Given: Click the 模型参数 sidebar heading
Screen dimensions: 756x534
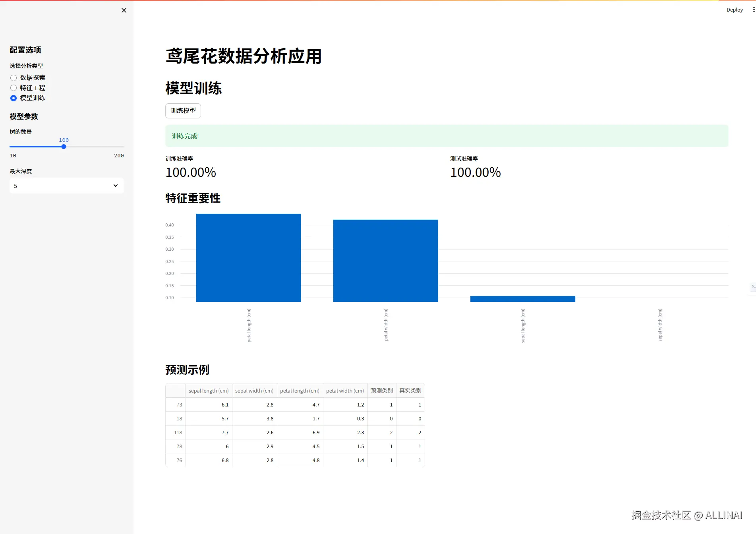Looking at the screenshot, I should click(x=24, y=116).
